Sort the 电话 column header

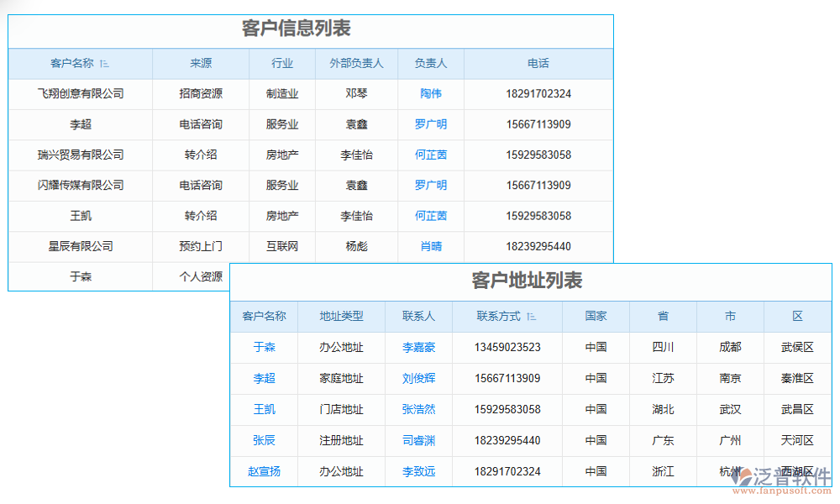(538, 64)
